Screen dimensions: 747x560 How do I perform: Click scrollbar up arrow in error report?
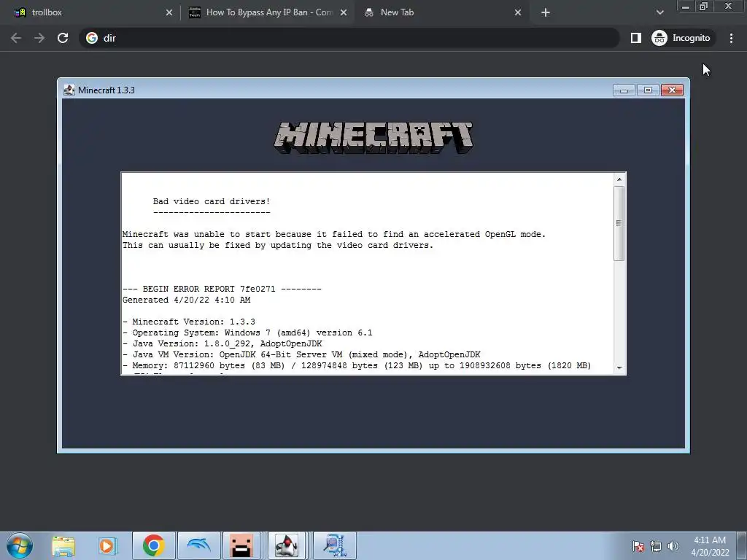[x=619, y=179]
